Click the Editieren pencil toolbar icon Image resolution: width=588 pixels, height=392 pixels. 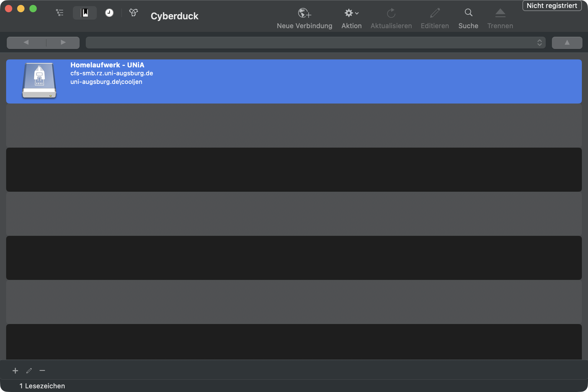pos(435,13)
